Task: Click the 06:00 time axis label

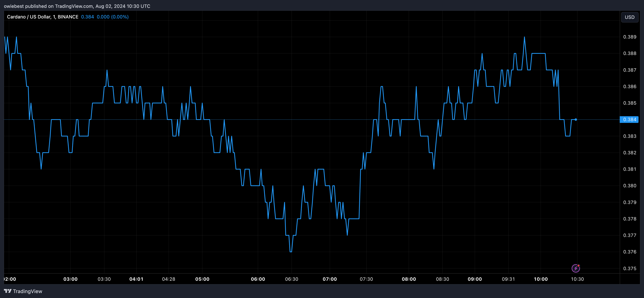Action: coord(258,279)
